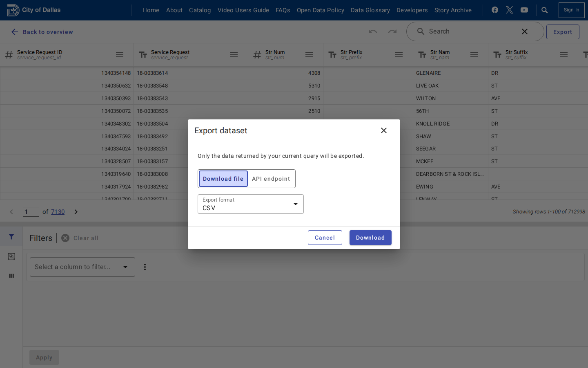Select the API endpoint option
This screenshot has width=588, height=368.
pos(271,179)
